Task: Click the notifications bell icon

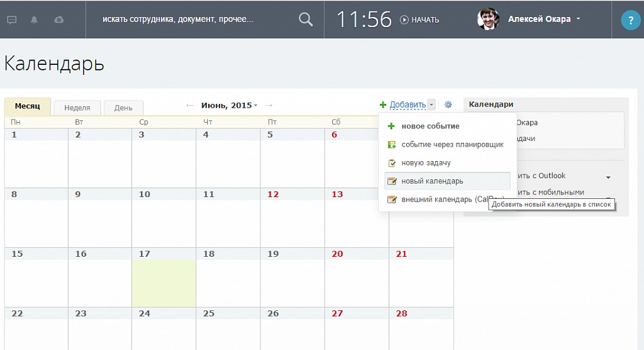Action: pyautogui.click(x=34, y=20)
